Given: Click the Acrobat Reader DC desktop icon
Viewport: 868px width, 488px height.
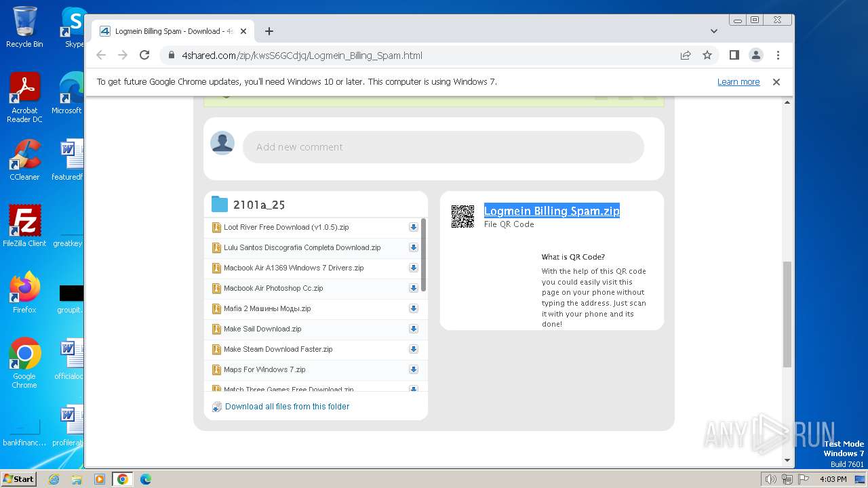Looking at the screenshot, I should click(24, 98).
